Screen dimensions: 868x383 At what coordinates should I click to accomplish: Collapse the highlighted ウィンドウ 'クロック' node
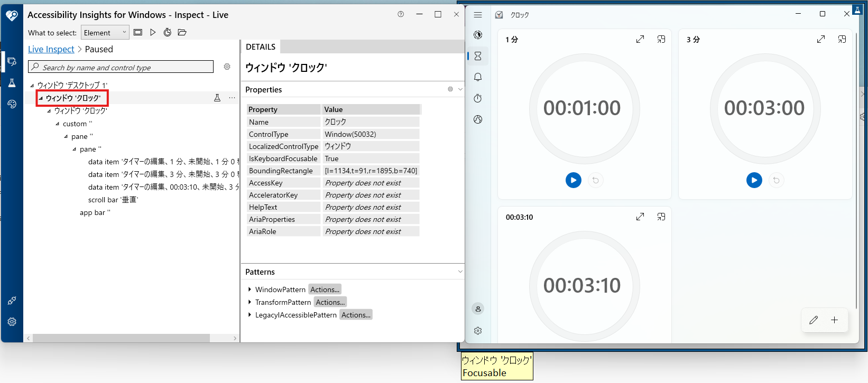41,98
